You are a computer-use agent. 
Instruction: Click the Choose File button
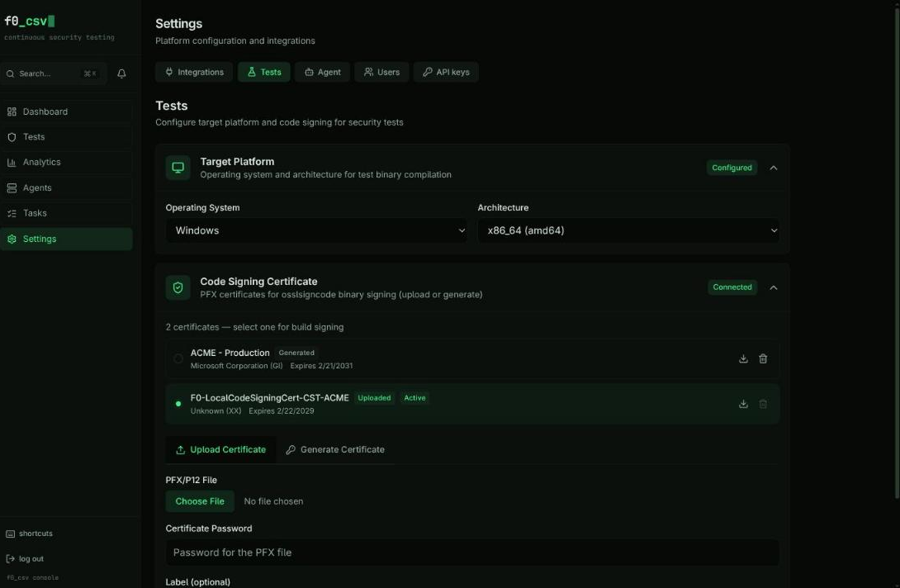pyautogui.click(x=200, y=501)
